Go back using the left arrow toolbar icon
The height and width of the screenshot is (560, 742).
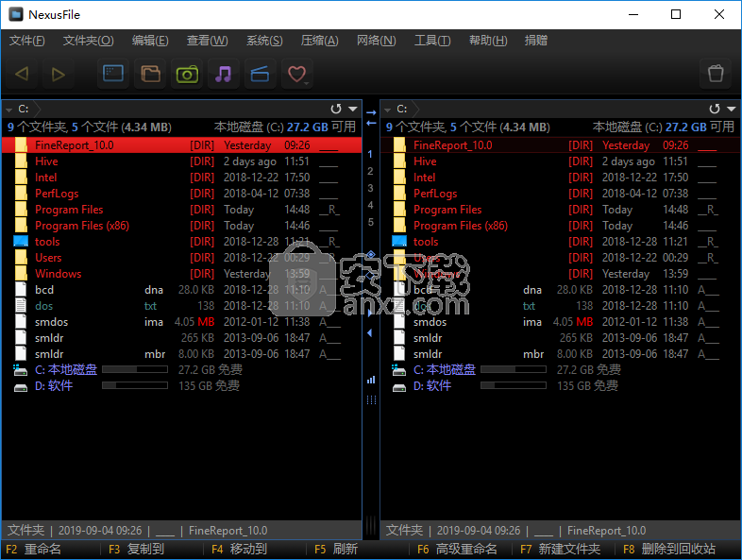pyautogui.click(x=22, y=74)
